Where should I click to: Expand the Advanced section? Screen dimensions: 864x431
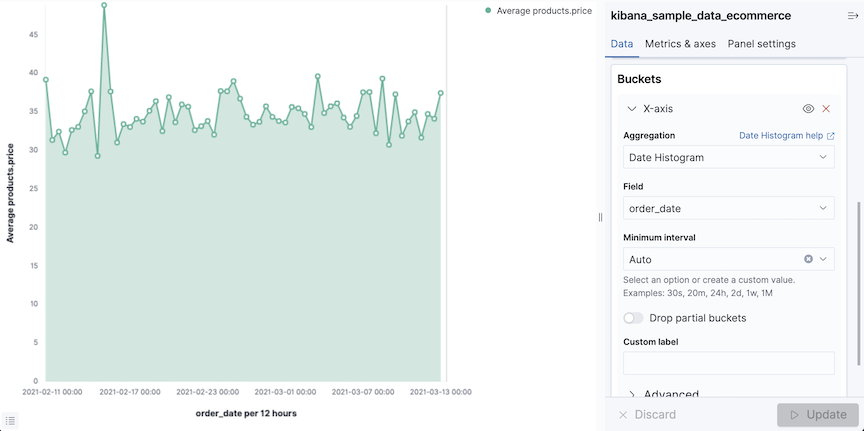click(633, 395)
